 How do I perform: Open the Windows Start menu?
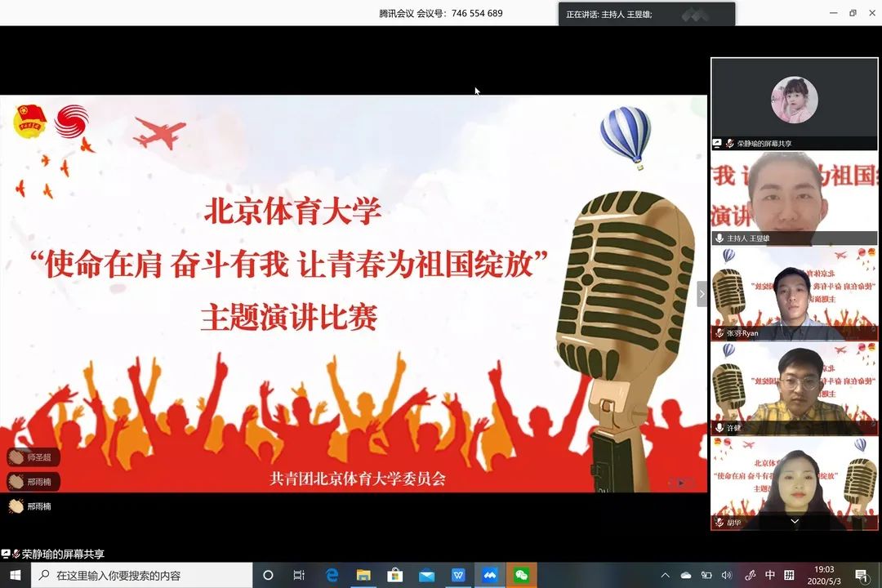point(15,575)
